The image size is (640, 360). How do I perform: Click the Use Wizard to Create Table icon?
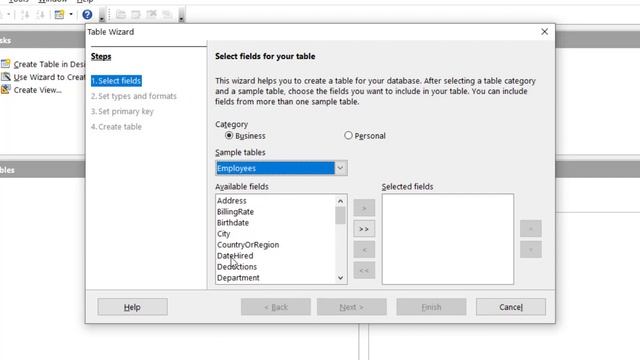5,77
